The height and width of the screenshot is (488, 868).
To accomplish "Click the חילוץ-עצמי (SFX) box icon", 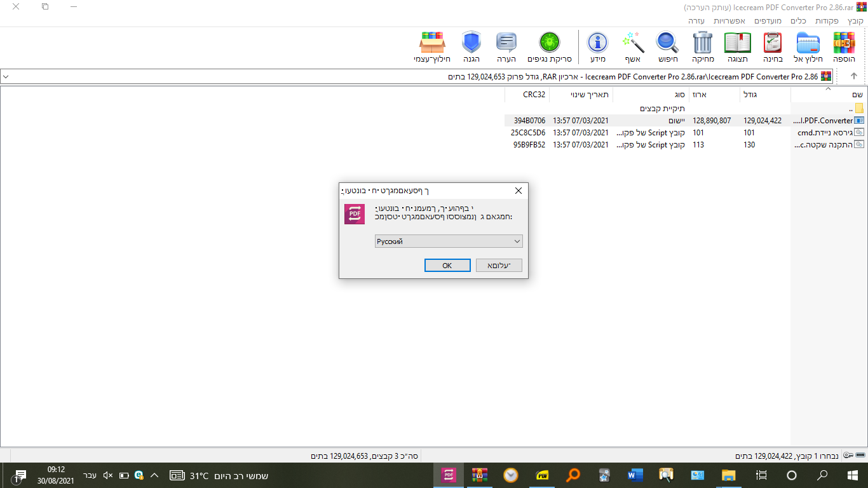I will (x=432, y=47).
